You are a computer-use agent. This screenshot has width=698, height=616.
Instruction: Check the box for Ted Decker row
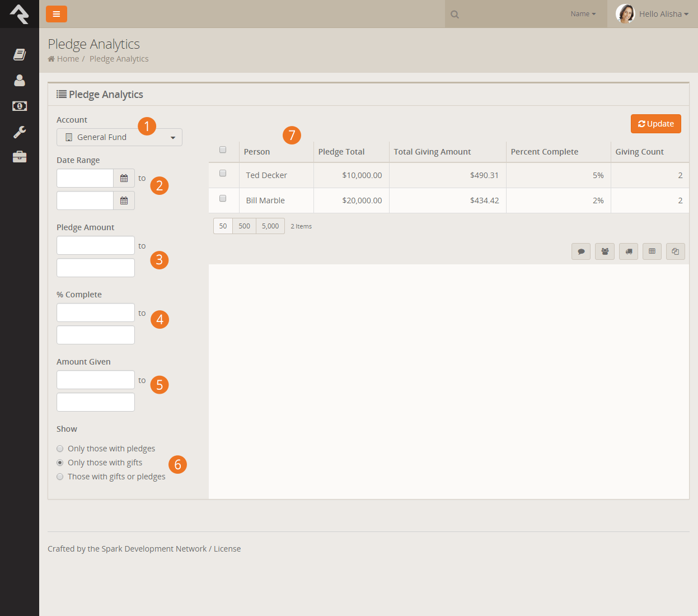(x=223, y=174)
